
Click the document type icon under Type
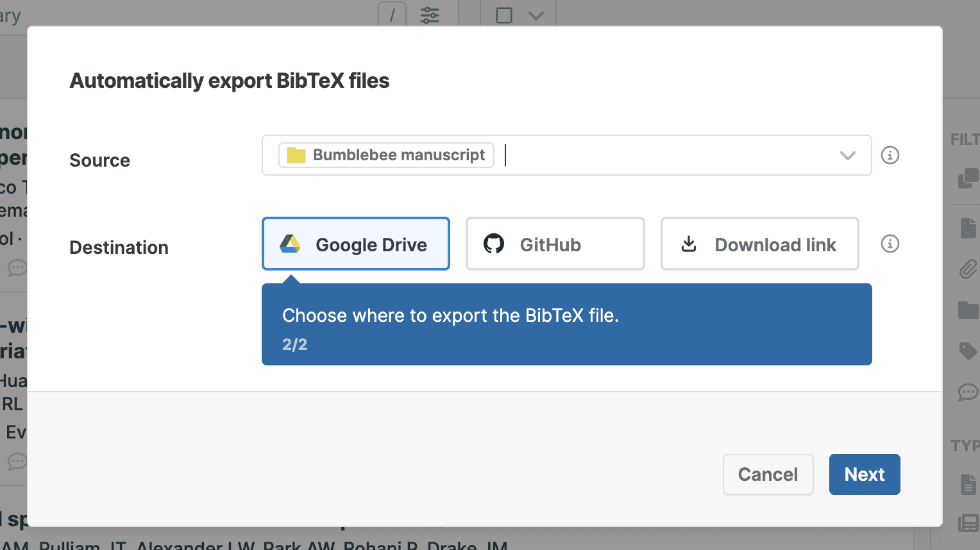pyautogui.click(x=968, y=485)
